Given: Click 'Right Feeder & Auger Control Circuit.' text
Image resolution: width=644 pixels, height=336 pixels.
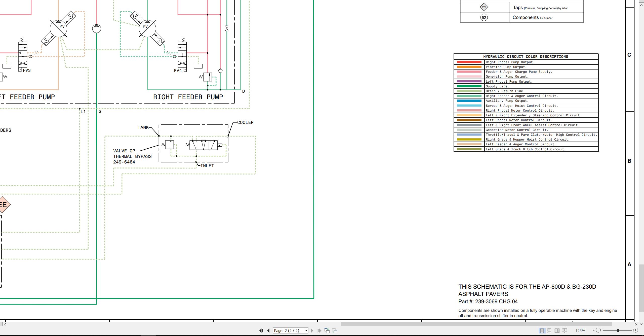Looking at the screenshot, I should click(x=522, y=96).
